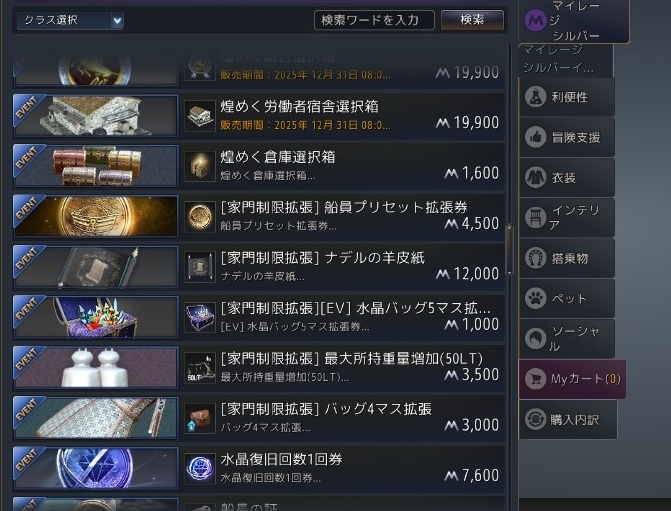Expand the クラス選択 dropdown
This screenshot has height=511, width=671.
pos(70,21)
